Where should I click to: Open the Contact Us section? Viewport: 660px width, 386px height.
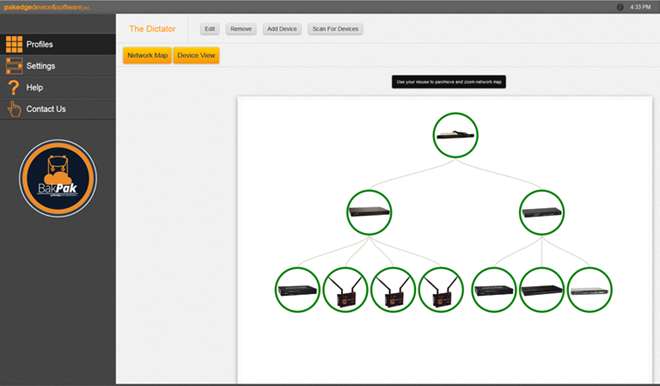[x=58, y=109]
